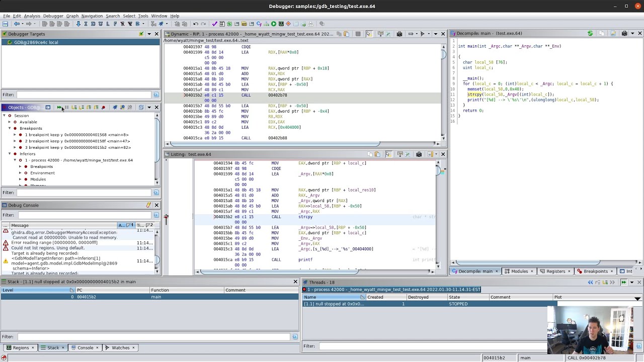
Task: Click green resume arrows in Objects panel
Action: coord(59,107)
